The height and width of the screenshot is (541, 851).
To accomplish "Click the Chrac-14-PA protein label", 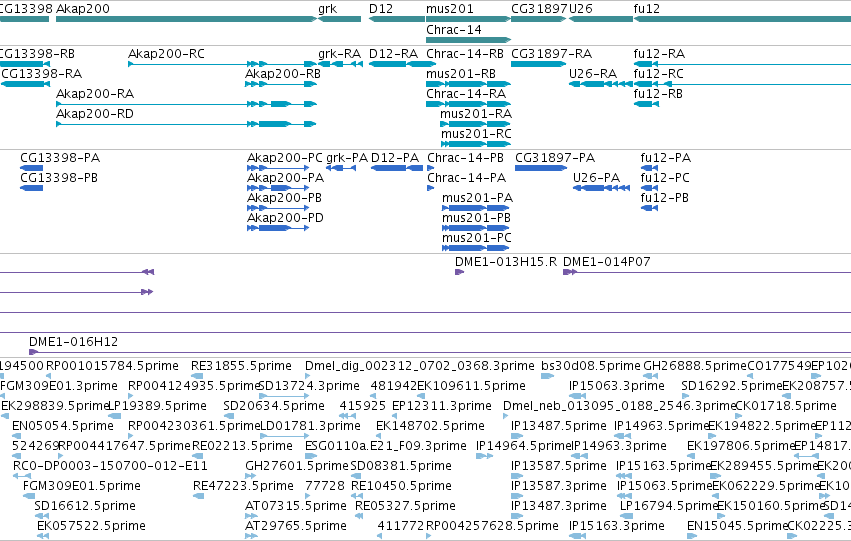I will pyautogui.click(x=467, y=178).
